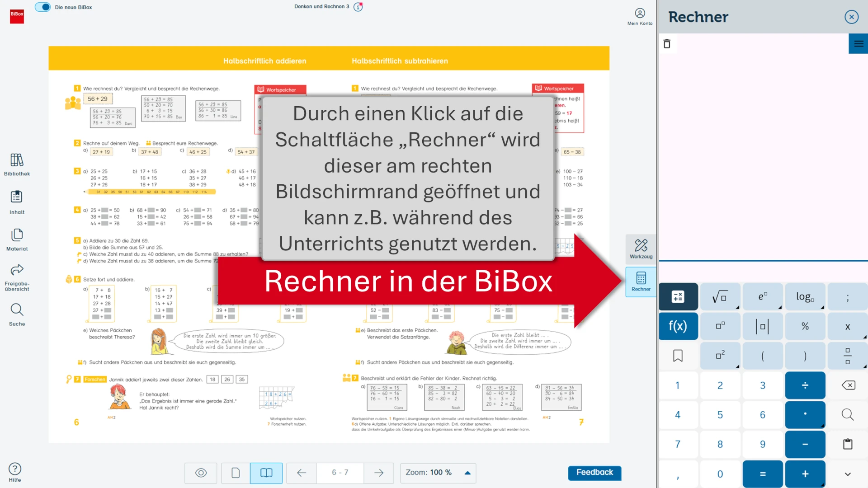The height and width of the screenshot is (488, 868).
Task: Toggle the Die neue BiBox switch
Action: pos(43,7)
